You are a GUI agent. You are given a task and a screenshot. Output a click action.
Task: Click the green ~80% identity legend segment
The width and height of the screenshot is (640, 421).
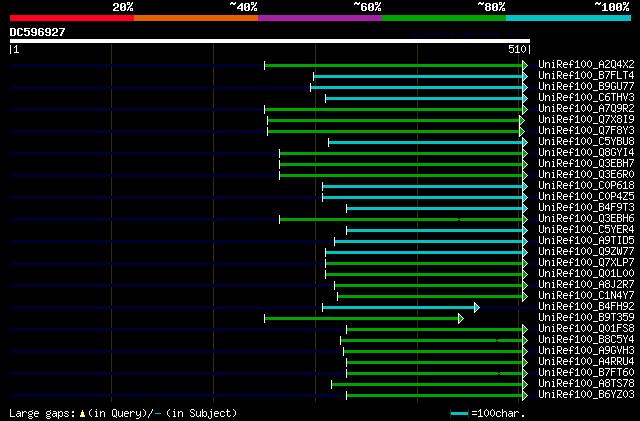[444, 18]
